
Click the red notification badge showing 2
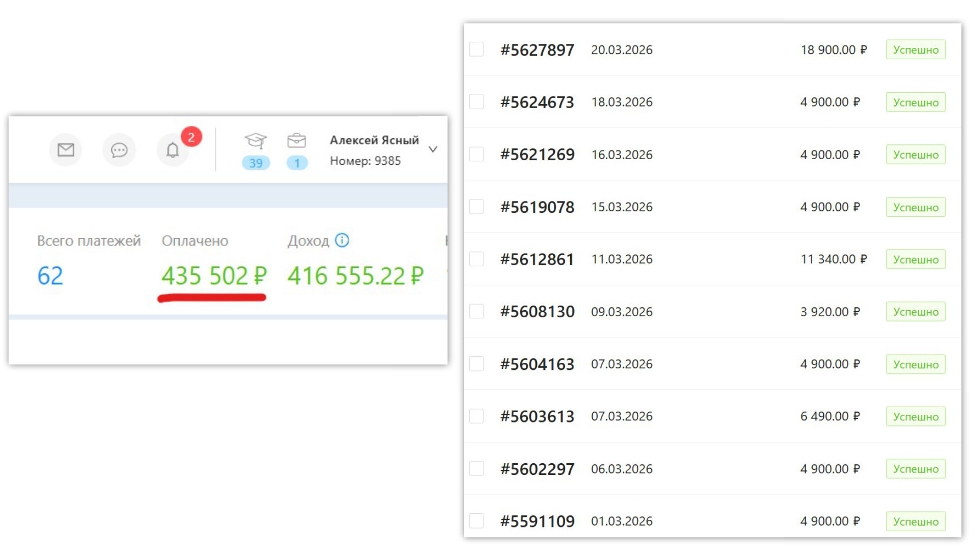(x=191, y=137)
